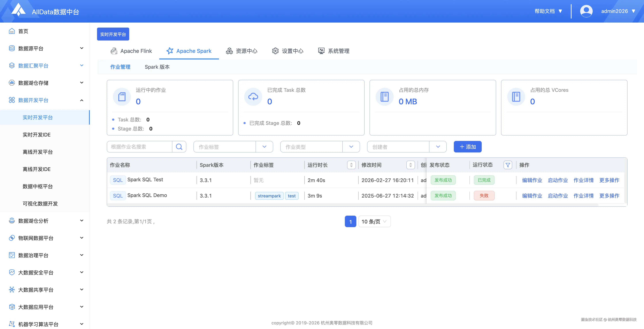This screenshot has width=644, height=329.
Task: Click page 1 pagination button
Action: pos(350,221)
